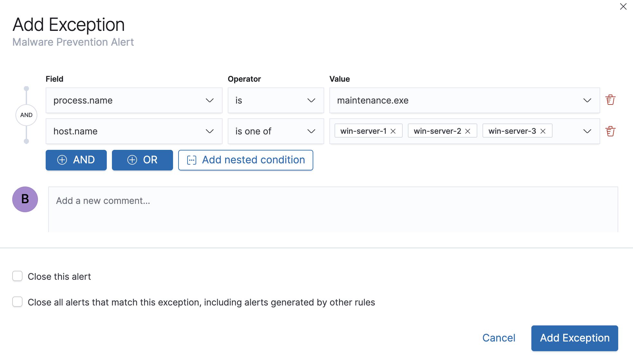Click the plus icon on the OR button
The height and width of the screenshot is (364, 633).
[132, 160]
